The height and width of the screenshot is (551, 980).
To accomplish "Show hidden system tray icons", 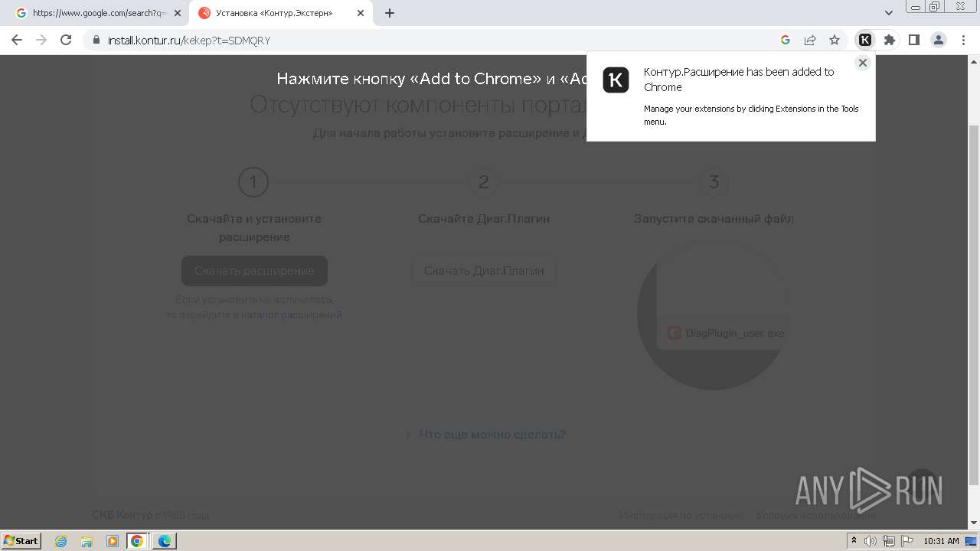I will (854, 541).
